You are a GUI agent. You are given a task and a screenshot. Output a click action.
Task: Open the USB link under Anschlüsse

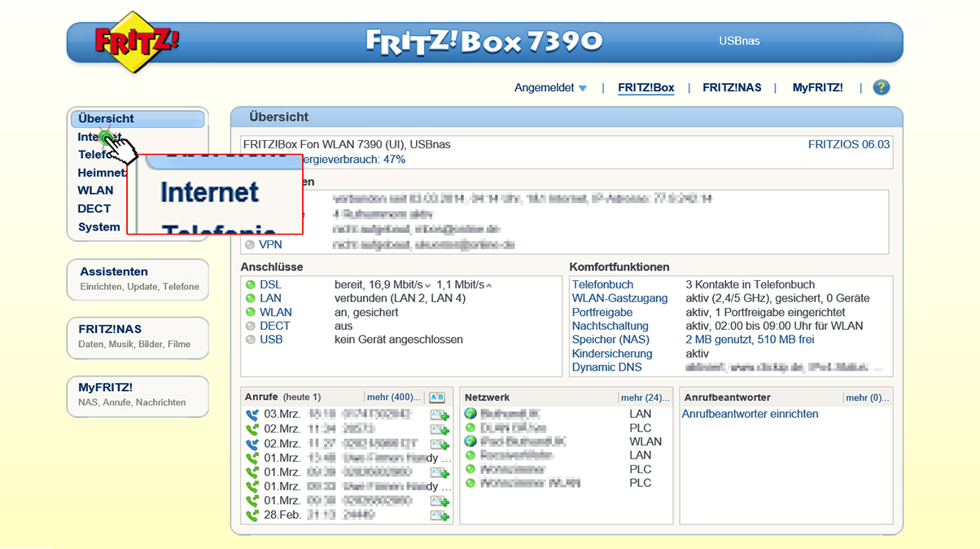[x=271, y=340]
